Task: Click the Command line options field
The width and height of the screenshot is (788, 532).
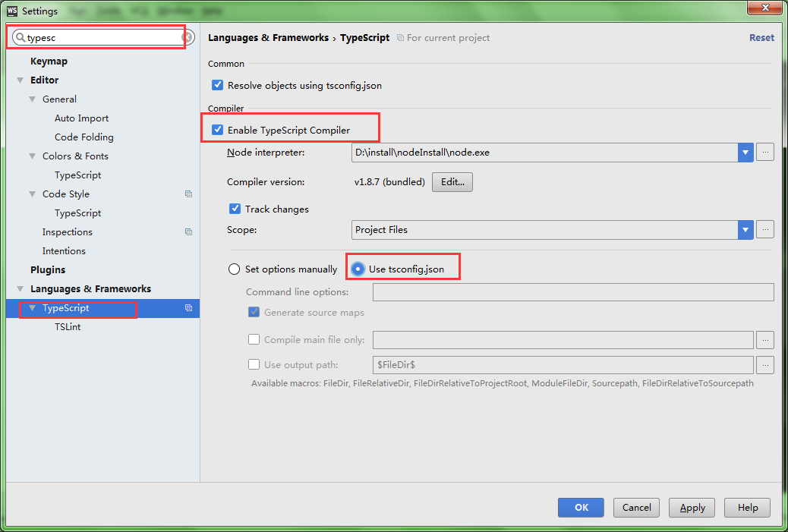Action: point(573,292)
